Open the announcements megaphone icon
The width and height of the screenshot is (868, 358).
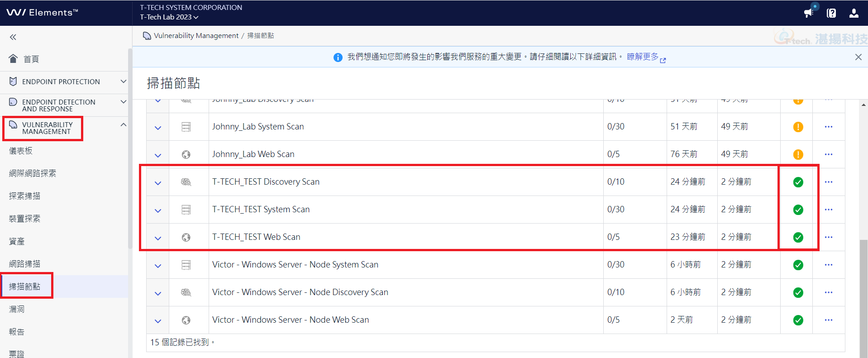click(809, 13)
